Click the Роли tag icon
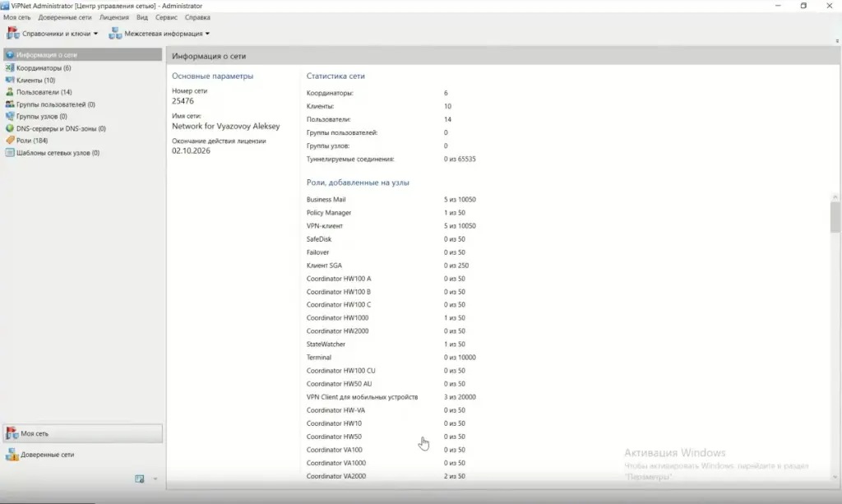The width and height of the screenshot is (842, 504). coord(10,141)
